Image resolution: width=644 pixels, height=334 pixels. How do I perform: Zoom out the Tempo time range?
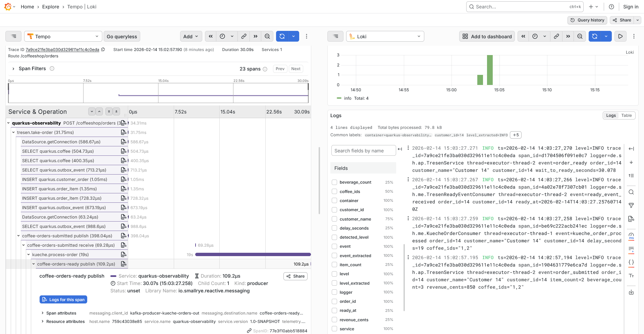tap(267, 36)
